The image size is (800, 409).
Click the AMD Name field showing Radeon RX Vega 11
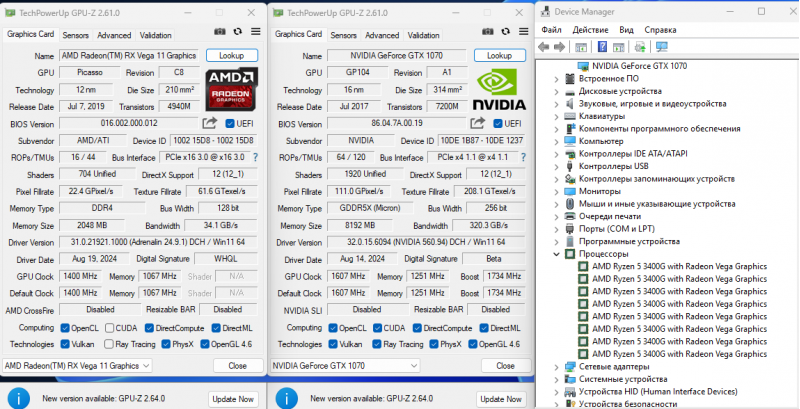click(130, 56)
